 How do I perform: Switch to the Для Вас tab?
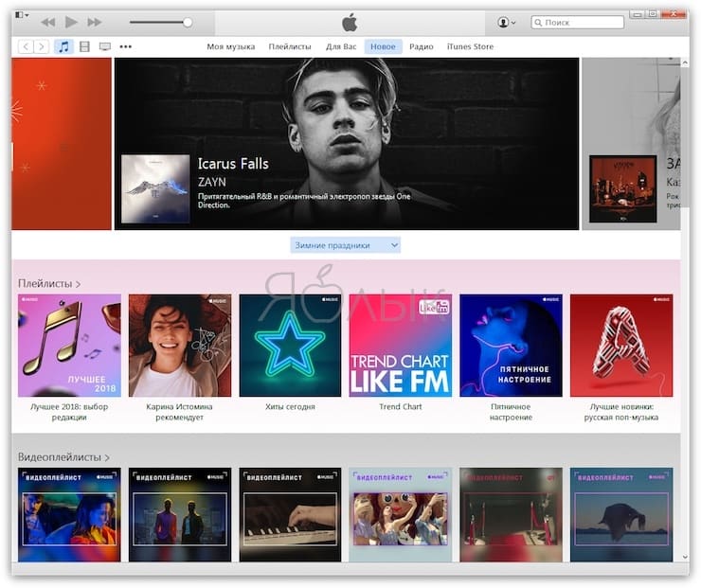[x=341, y=46]
